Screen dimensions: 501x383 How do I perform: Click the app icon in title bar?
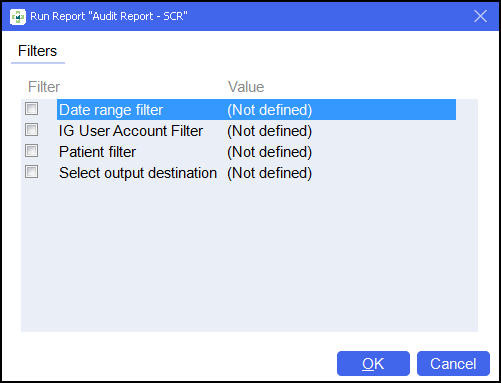17,16
